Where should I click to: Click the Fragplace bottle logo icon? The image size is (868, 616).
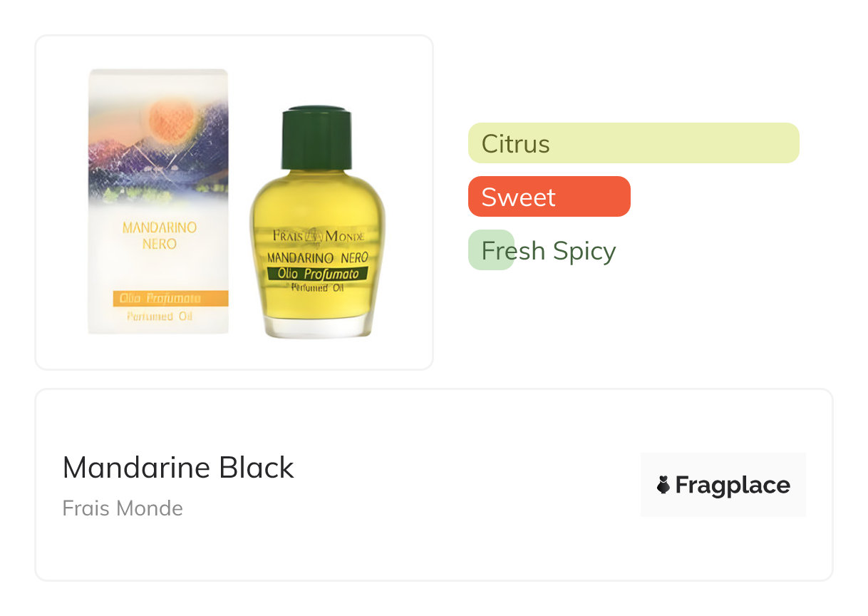point(663,486)
